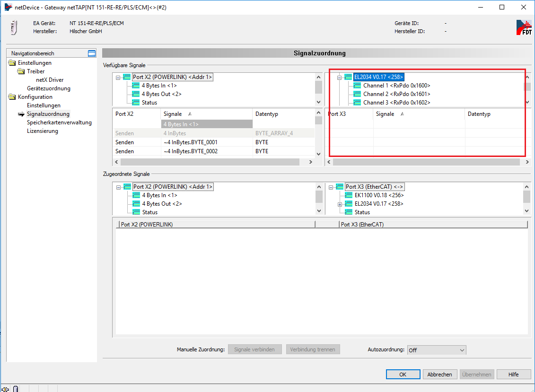Viewport: 535px width, 392px height.
Task: Collapse the Port X3 EtherCAT node
Action: [x=331, y=187]
